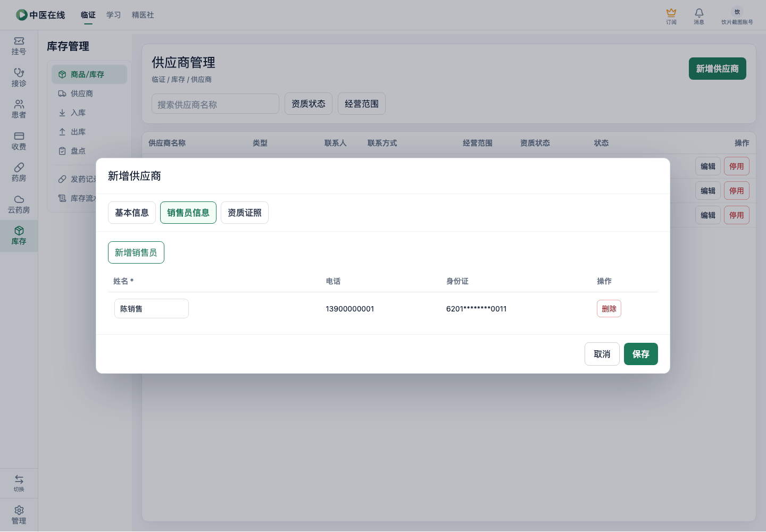The width and height of the screenshot is (766, 532).
Task: Click the 发药记录 pill icon
Action: [x=62, y=179]
